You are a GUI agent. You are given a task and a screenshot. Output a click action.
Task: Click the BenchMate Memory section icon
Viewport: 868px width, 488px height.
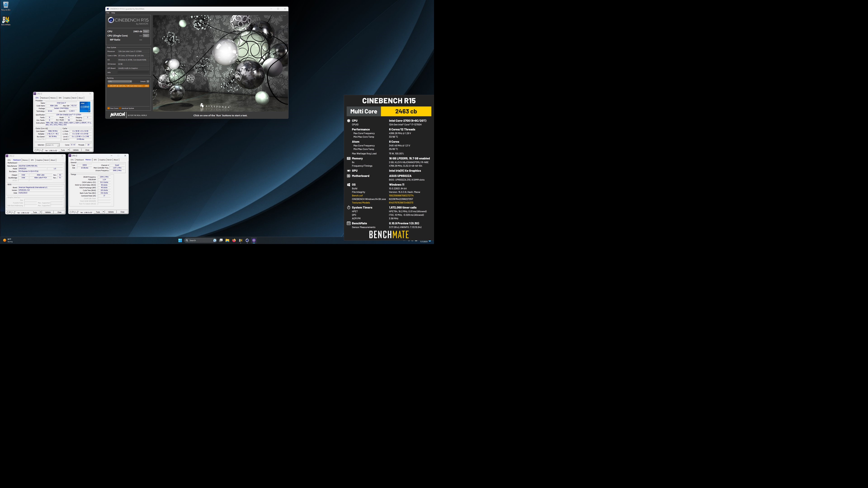pyautogui.click(x=349, y=158)
